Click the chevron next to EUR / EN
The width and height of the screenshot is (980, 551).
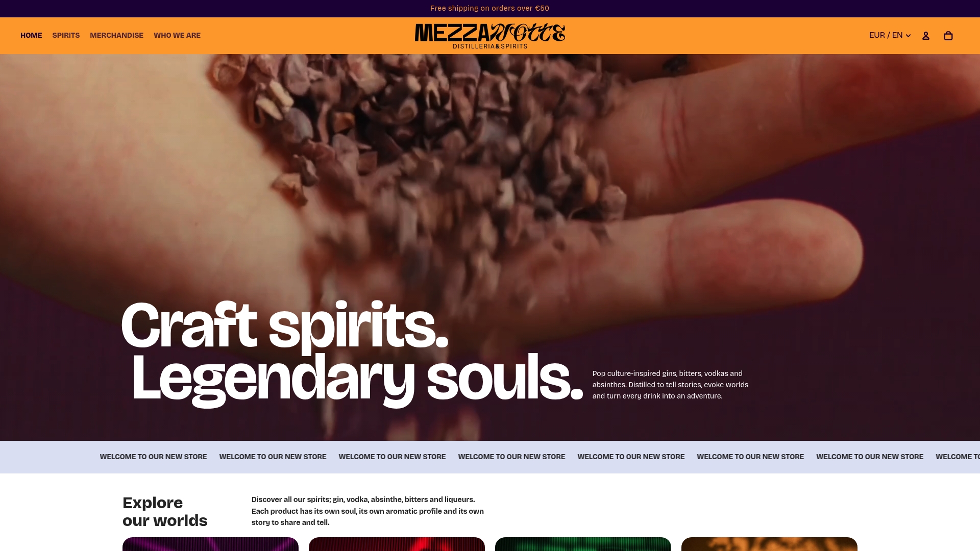click(x=908, y=36)
